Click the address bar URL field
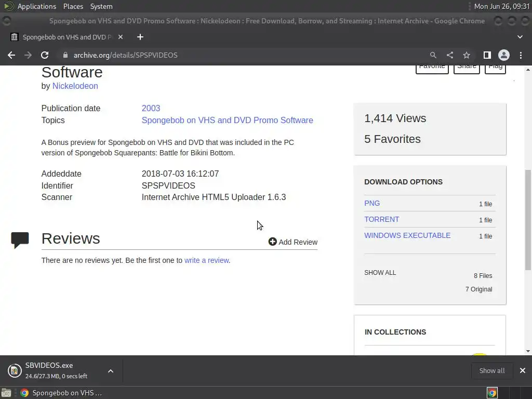 click(244, 55)
